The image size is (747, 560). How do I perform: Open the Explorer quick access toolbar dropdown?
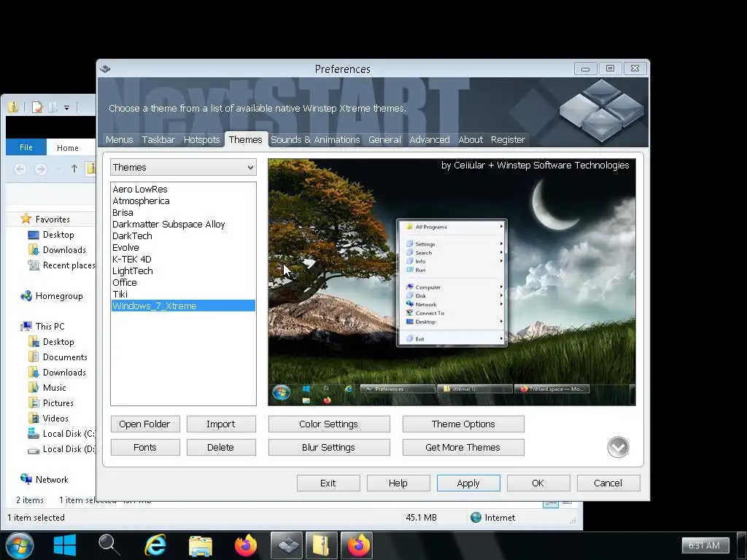click(x=66, y=108)
